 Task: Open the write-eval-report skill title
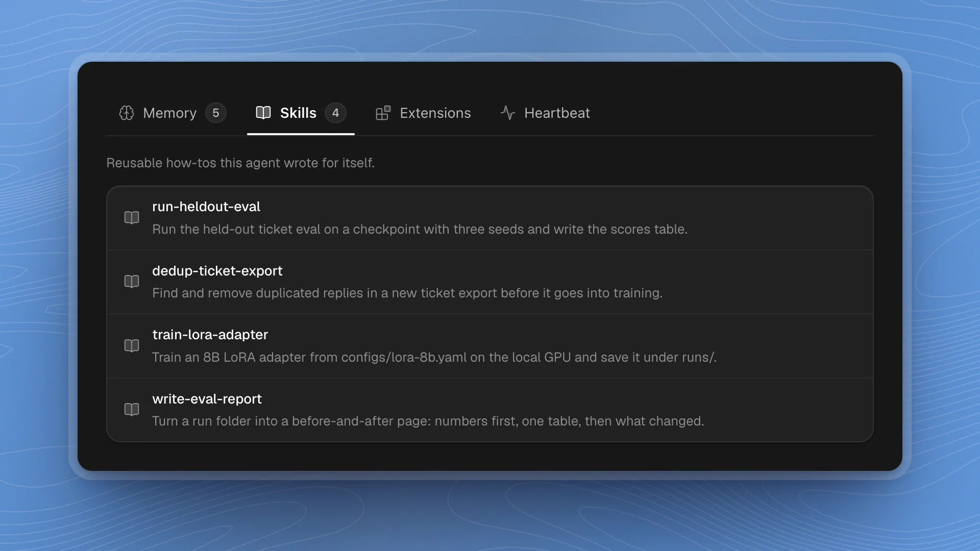pyautogui.click(x=207, y=399)
